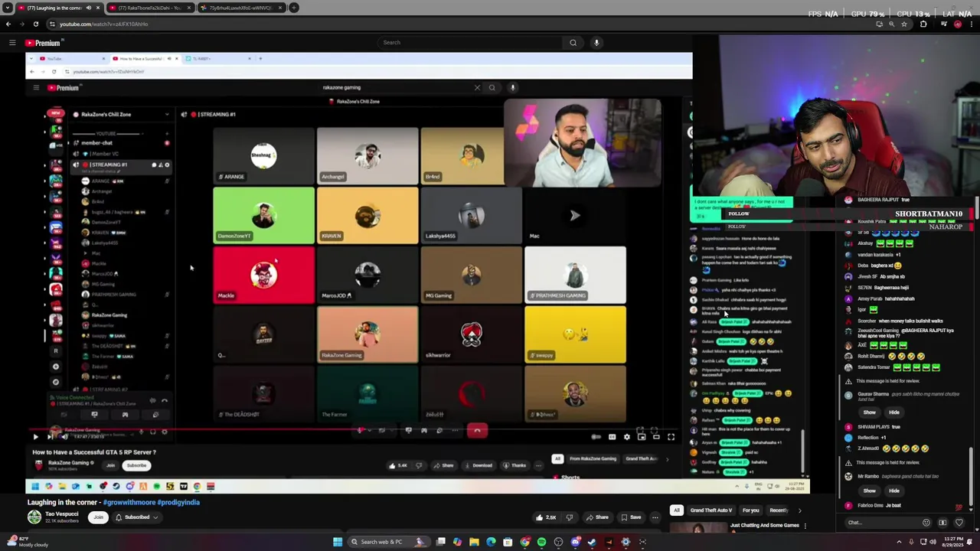
Task: Mute the Laughing in the corner tab
Action: pyautogui.click(x=88, y=8)
